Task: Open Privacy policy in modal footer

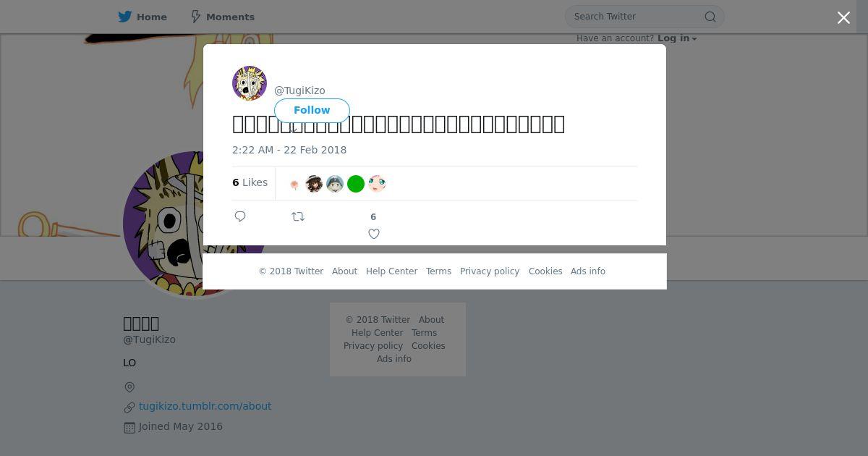Action: (490, 271)
